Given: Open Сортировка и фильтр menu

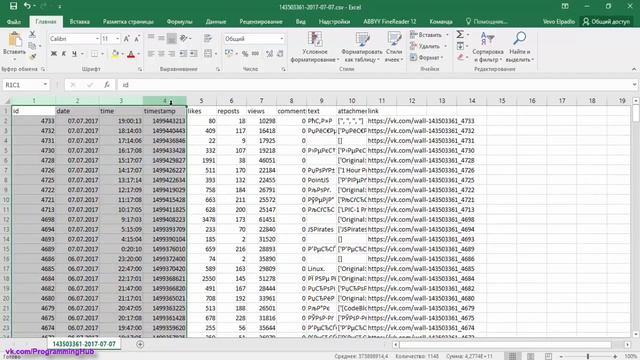Looking at the screenshot, I should point(487,47).
